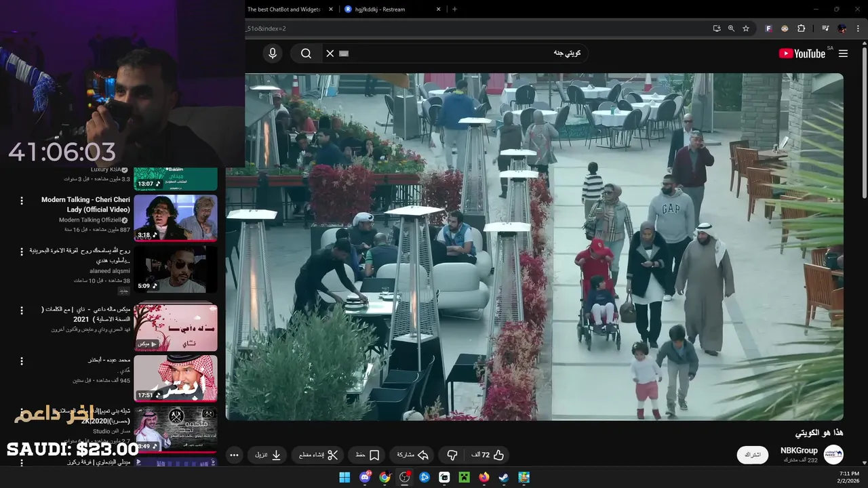Open Discord from the taskbar
This screenshot has width=868, height=488.
(365, 477)
